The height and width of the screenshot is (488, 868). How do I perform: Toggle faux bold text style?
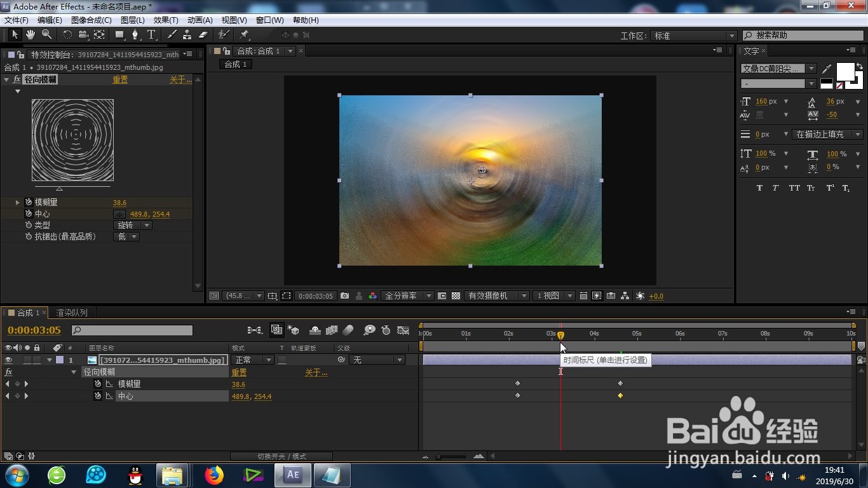759,188
